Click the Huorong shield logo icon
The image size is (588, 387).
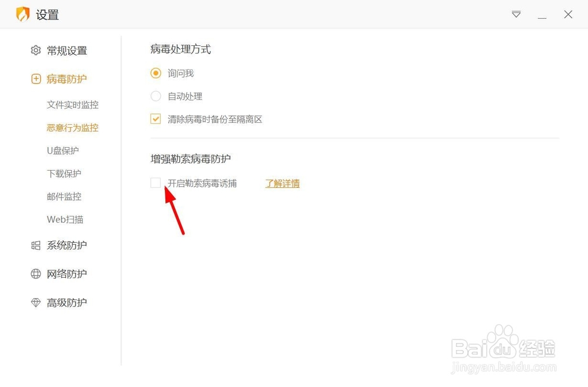pyautogui.click(x=22, y=14)
